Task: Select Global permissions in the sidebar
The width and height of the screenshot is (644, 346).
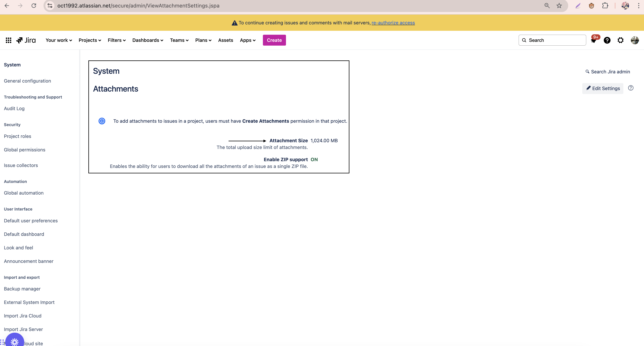Action: click(x=25, y=150)
